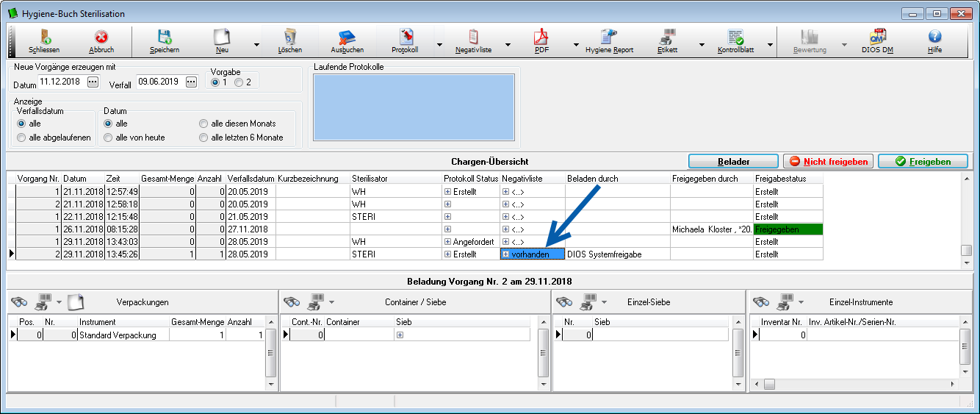Click the Freigeben button

click(923, 161)
